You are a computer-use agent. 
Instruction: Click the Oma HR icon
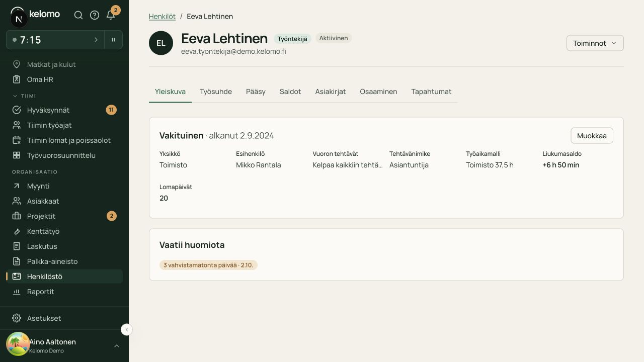click(17, 79)
